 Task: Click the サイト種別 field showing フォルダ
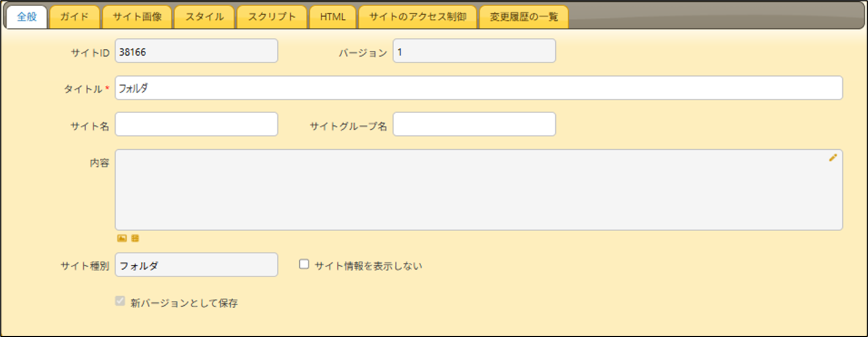tap(196, 265)
